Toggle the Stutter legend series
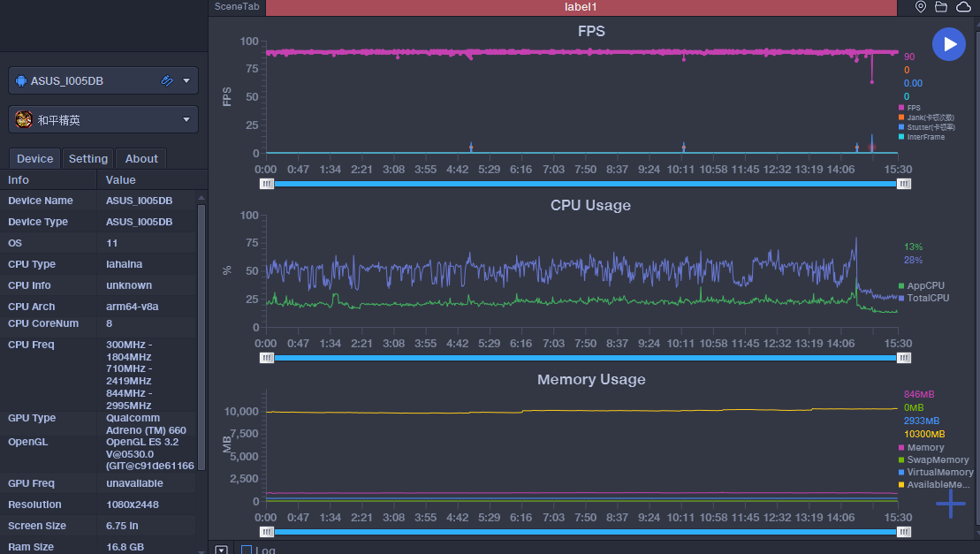Viewport: 980px width, 554px height. coord(926,127)
